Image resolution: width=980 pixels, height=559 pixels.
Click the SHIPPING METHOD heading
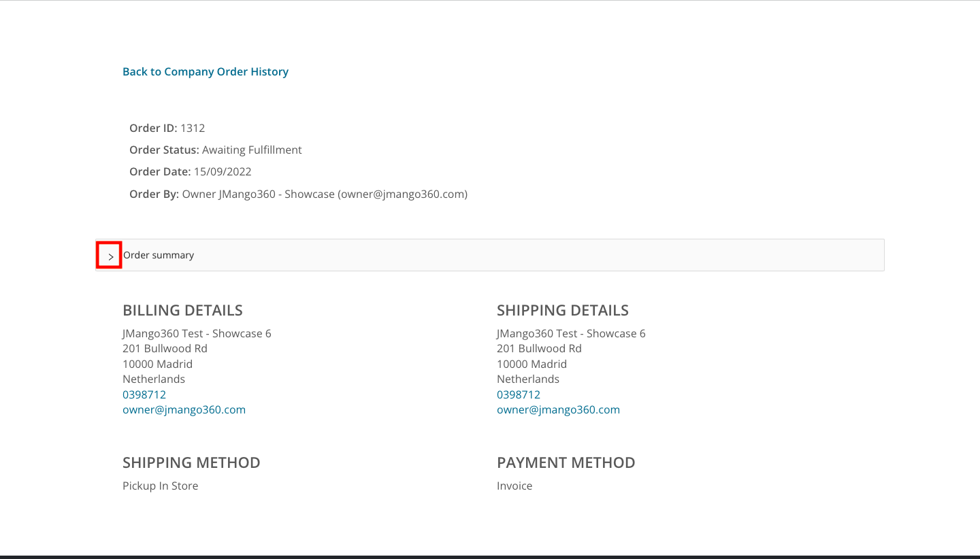[x=191, y=462]
